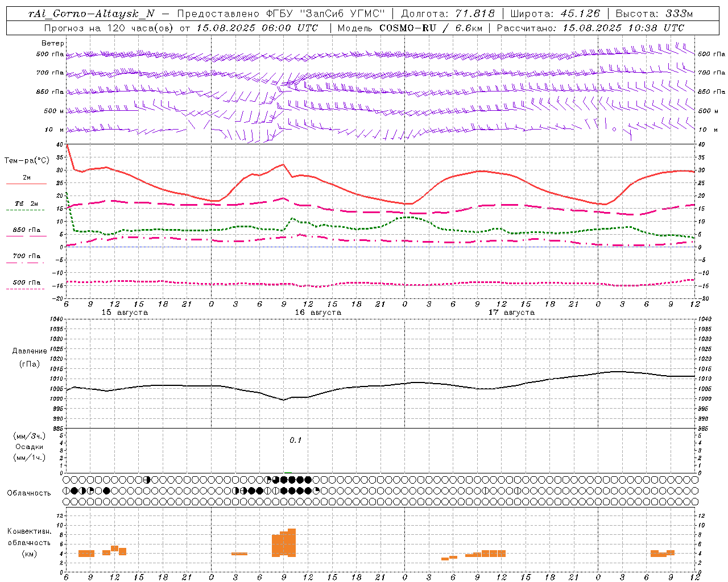Click the left 500 м wind level label
The image size is (728, 582).
54,111
